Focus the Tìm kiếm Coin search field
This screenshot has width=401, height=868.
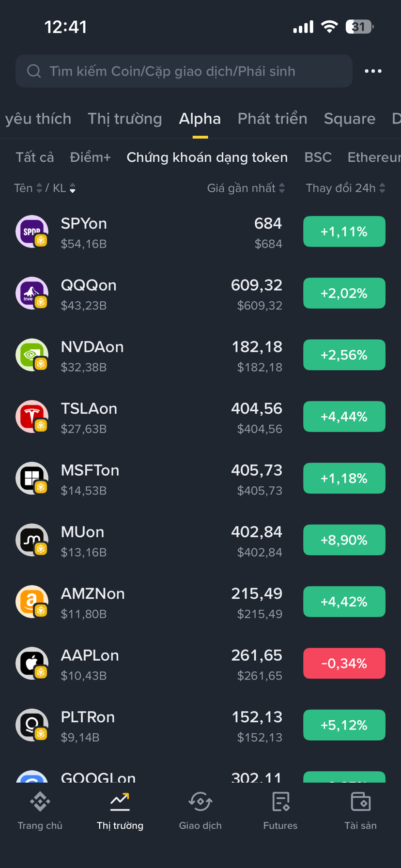tap(184, 71)
